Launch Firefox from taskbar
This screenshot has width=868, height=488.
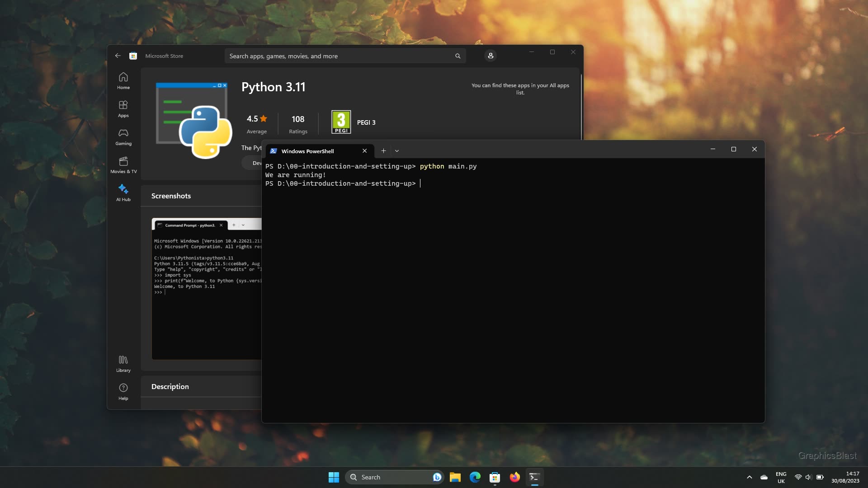(514, 477)
